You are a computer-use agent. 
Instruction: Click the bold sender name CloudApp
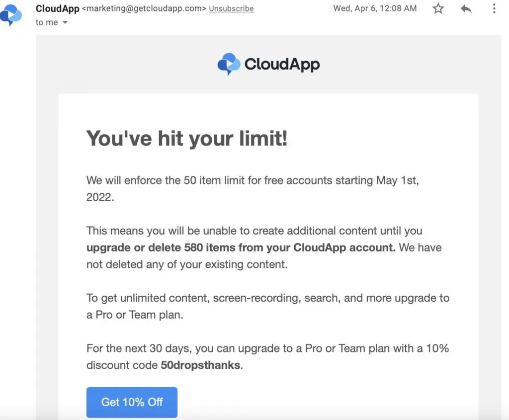click(x=57, y=9)
